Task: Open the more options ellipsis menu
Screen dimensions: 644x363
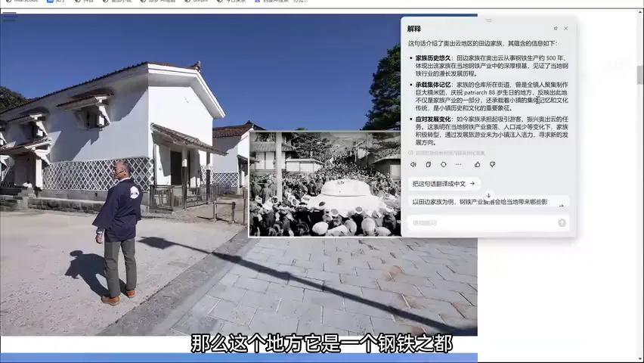Action: [x=458, y=164]
